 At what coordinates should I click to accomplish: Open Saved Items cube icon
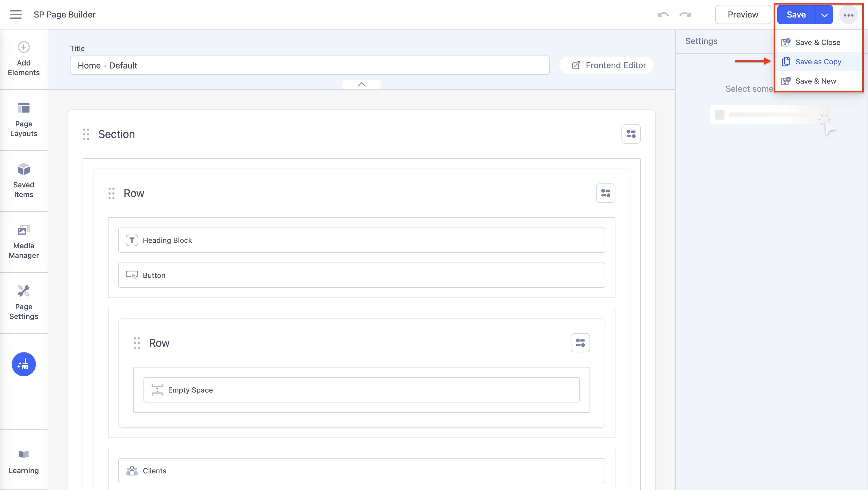24,169
